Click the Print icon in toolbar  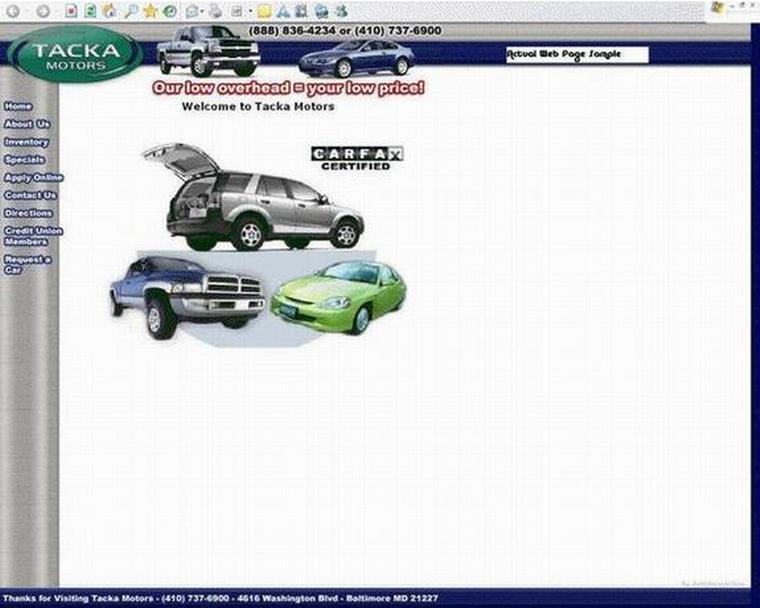214,11
